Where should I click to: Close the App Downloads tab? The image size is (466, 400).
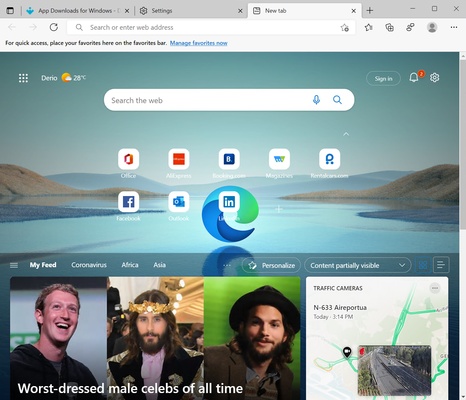pyautogui.click(x=127, y=11)
